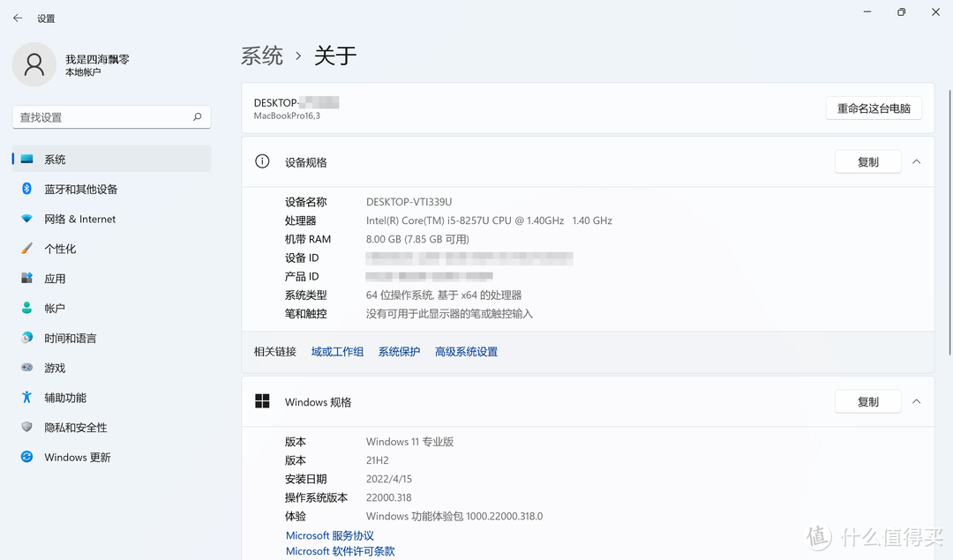Click inside the 查找设置 search box

tap(111, 116)
